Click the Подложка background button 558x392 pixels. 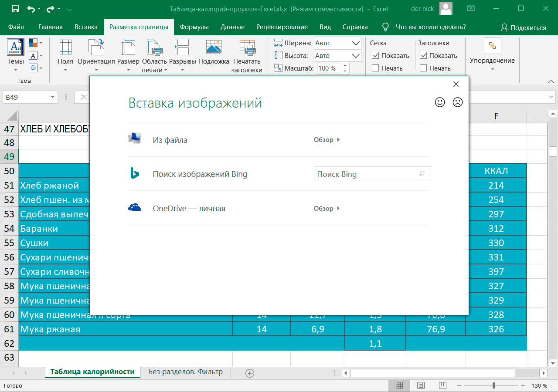pos(214,52)
